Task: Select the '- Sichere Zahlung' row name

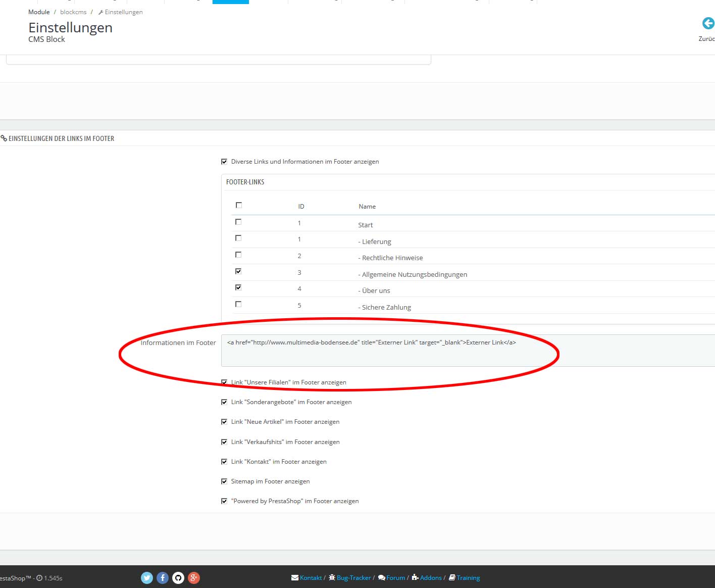Action: point(384,307)
